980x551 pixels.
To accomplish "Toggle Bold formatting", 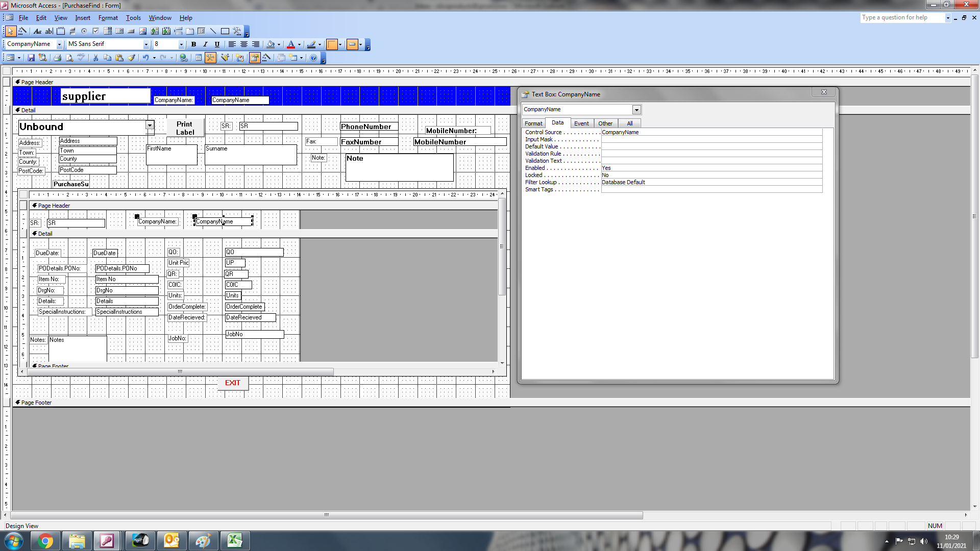I will click(x=193, y=44).
